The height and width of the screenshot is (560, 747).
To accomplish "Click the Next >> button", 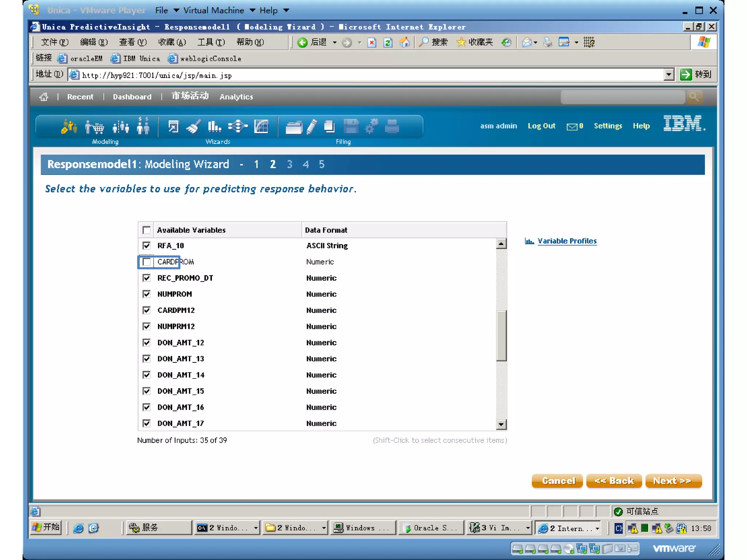I will point(673,481).
